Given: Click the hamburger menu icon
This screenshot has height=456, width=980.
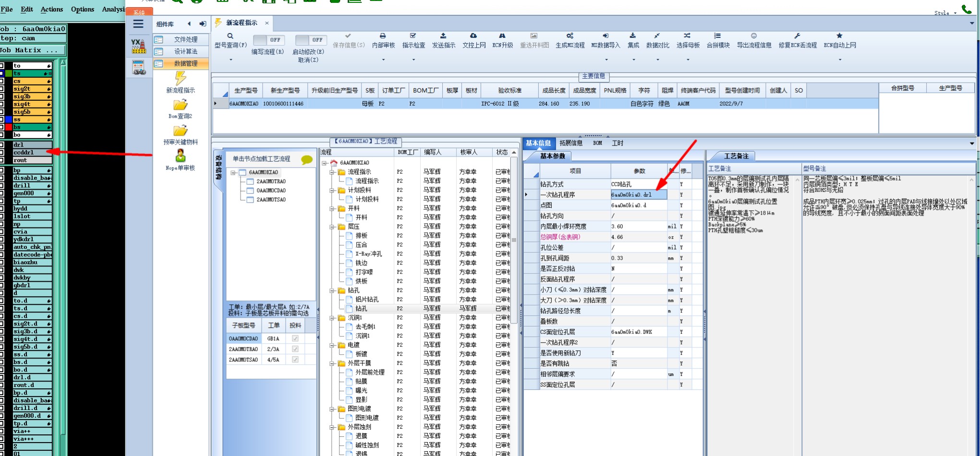Looking at the screenshot, I should click(138, 24).
